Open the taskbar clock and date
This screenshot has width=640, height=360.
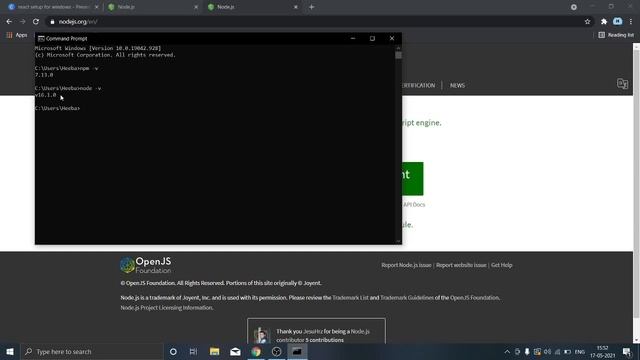pyautogui.click(x=602, y=351)
